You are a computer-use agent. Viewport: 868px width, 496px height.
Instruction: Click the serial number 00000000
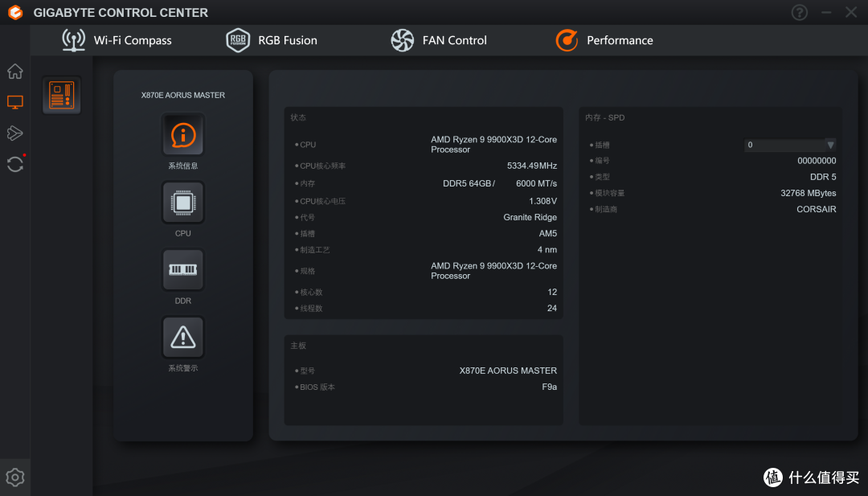coord(817,161)
